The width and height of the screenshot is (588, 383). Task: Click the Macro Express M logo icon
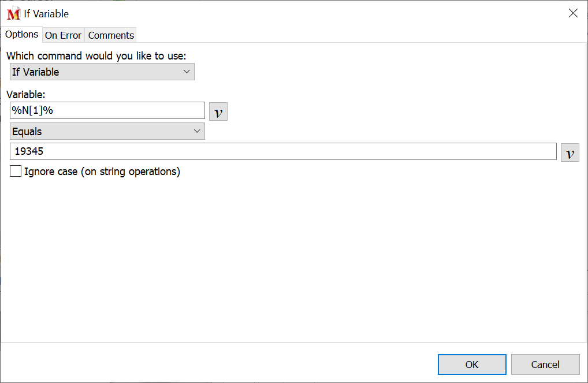point(13,13)
